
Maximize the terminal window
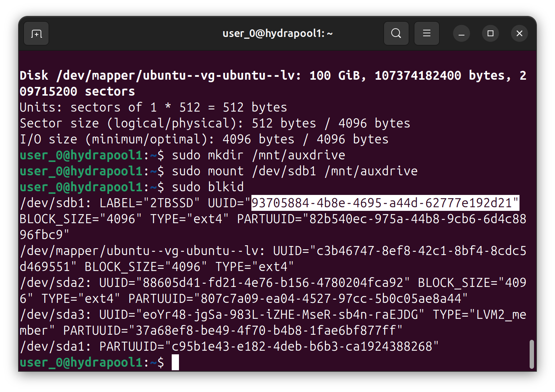tap(490, 34)
